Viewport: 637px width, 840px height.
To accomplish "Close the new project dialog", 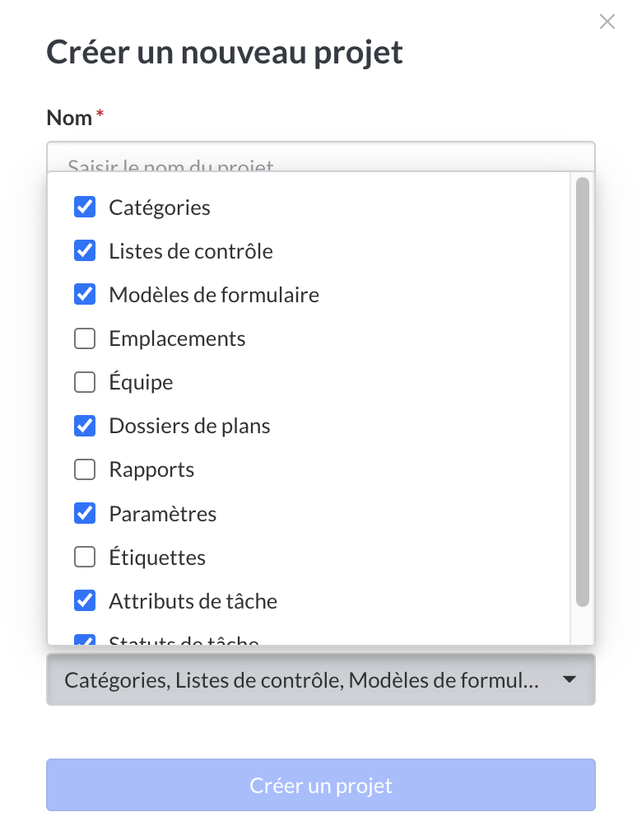I will click(607, 22).
